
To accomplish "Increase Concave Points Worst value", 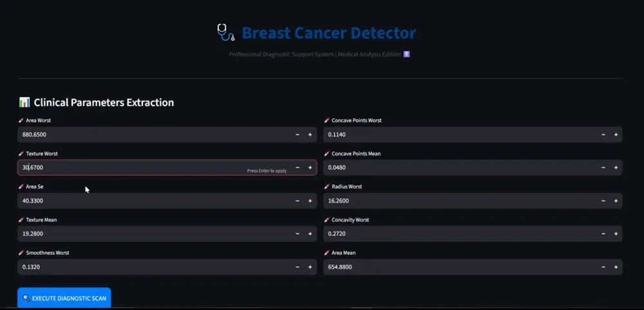I will coord(616,134).
